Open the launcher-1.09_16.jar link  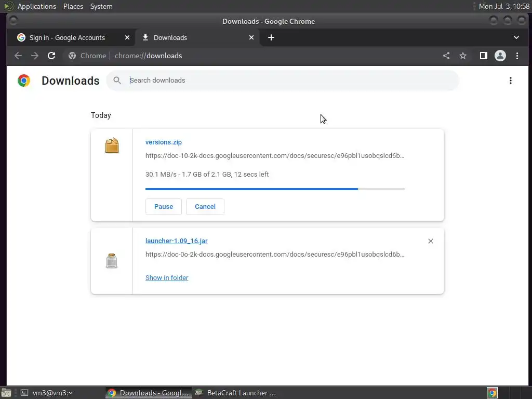pyautogui.click(x=177, y=241)
